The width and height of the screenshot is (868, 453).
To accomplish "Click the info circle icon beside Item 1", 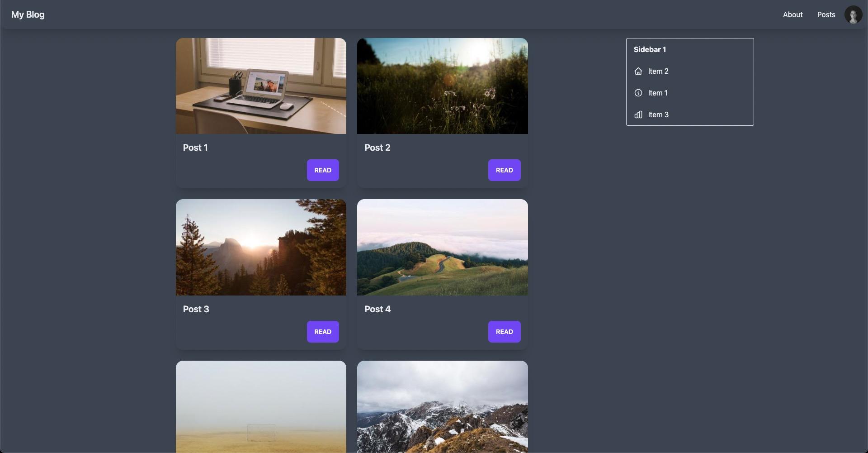I will pos(638,93).
